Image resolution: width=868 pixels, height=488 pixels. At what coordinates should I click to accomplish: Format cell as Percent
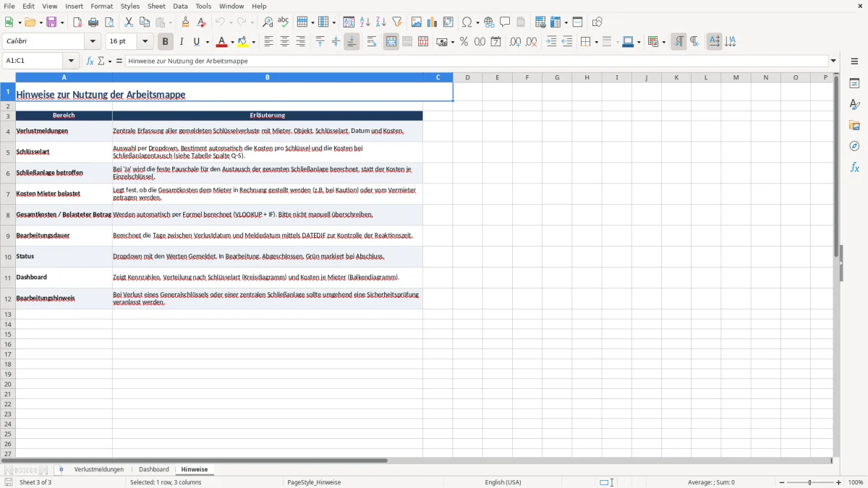tap(464, 42)
